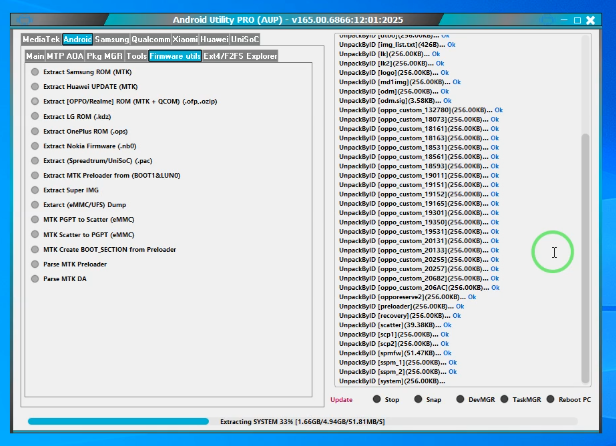The height and width of the screenshot is (446, 616).
Task: Click the Extracting SYSTEM 33% status text
Action: click(302, 422)
